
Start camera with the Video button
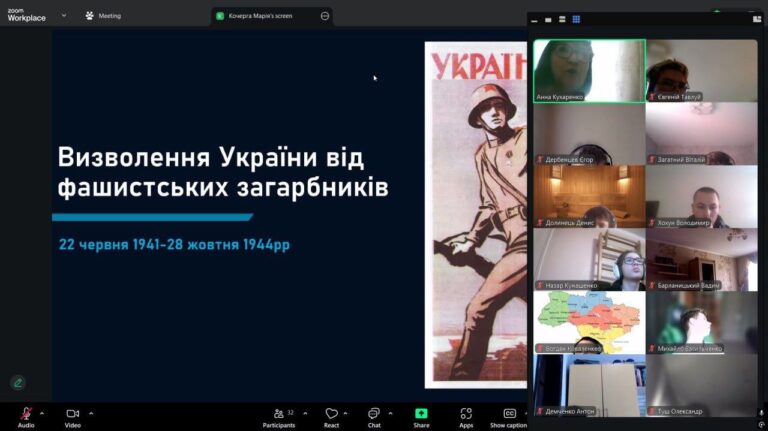pos(72,414)
